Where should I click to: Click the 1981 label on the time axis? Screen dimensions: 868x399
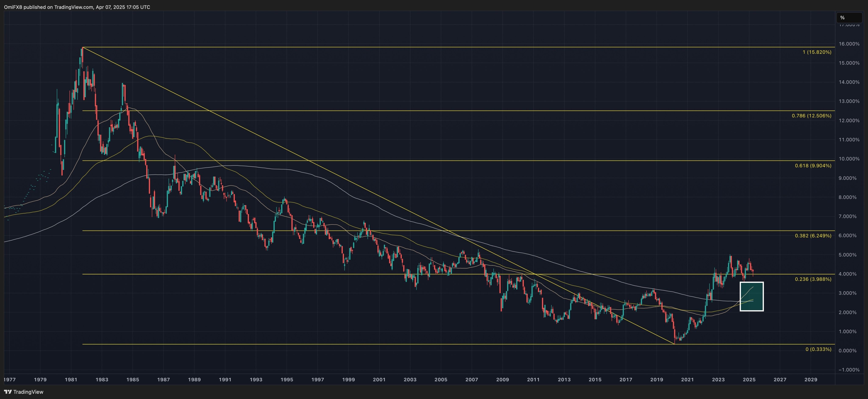[x=71, y=380]
